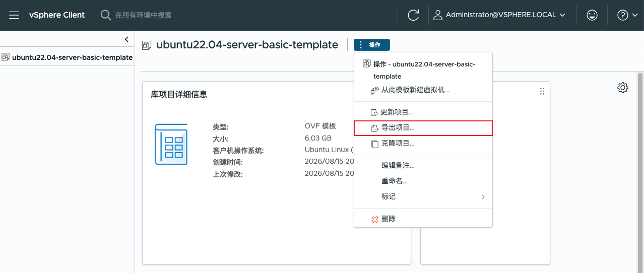Image resolution: width=644 pixels, height=273 pixels.
Task: Open the hamburger navigation menu
Action: click(14, 15)
